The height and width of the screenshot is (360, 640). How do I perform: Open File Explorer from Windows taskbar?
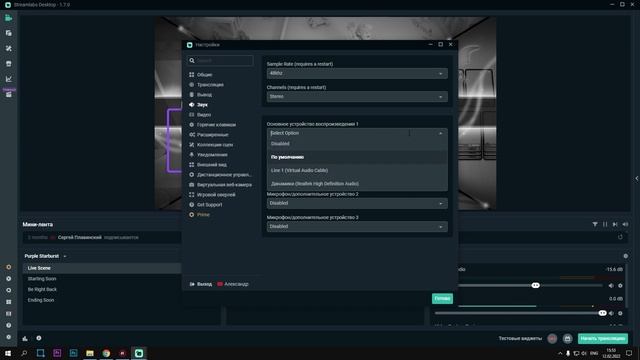[x=90, y=353]
